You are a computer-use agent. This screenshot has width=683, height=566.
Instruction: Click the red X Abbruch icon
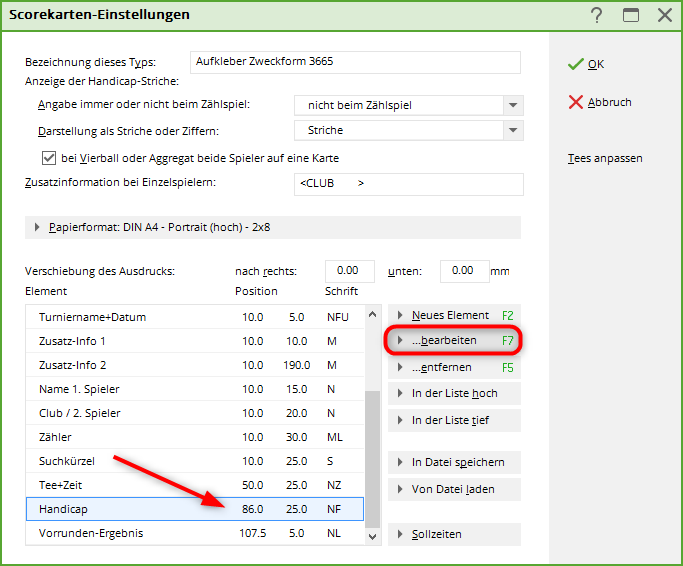coord(575,102)
